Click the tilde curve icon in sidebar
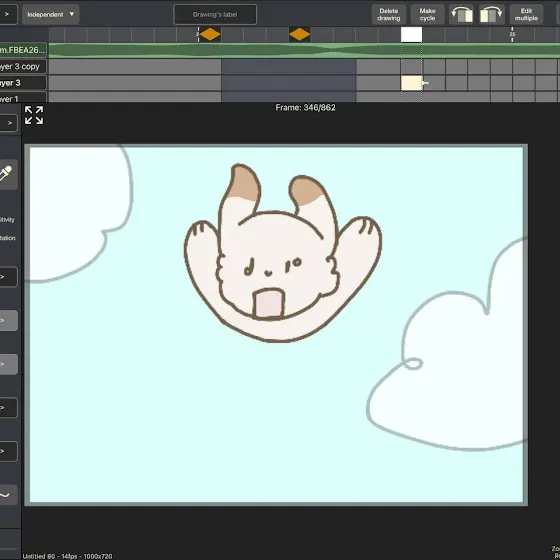Viewport: 560px width, 560px height. click(x=5, y=495)
